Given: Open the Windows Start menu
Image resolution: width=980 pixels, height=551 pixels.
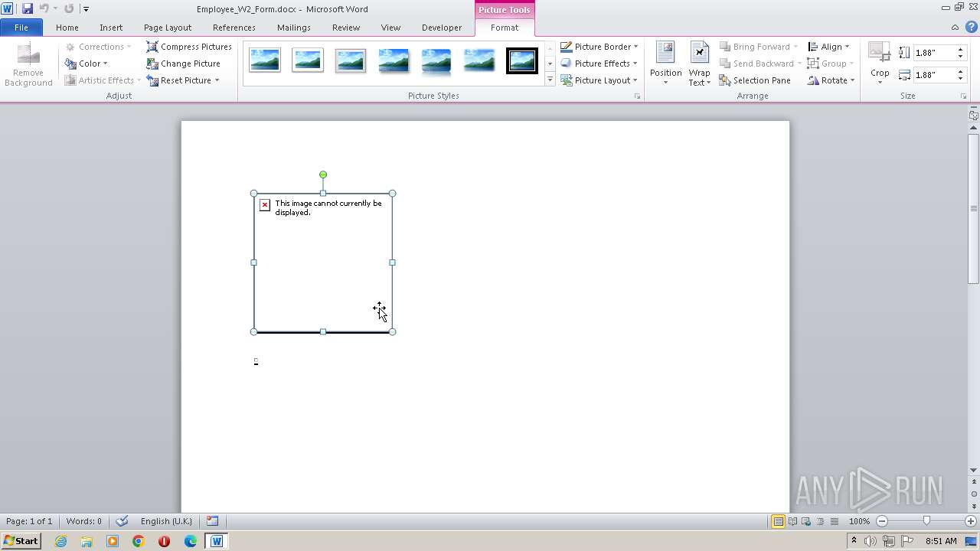Looking at the screenshot, I should click(21, 541).
